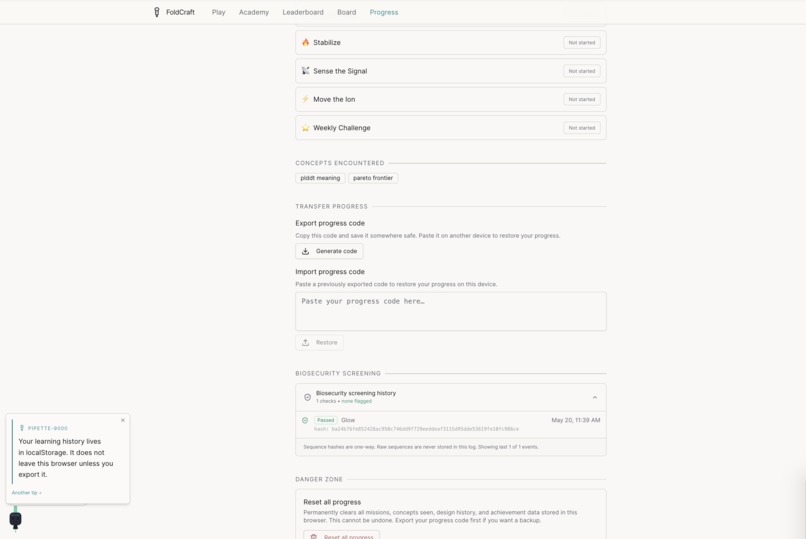Open the Weekly Challenge row

tap(451, 127)
